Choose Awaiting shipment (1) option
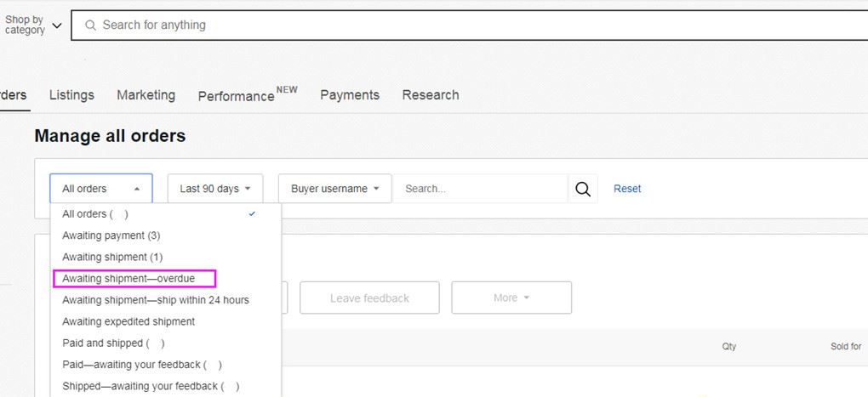 [x=112, y=257]
